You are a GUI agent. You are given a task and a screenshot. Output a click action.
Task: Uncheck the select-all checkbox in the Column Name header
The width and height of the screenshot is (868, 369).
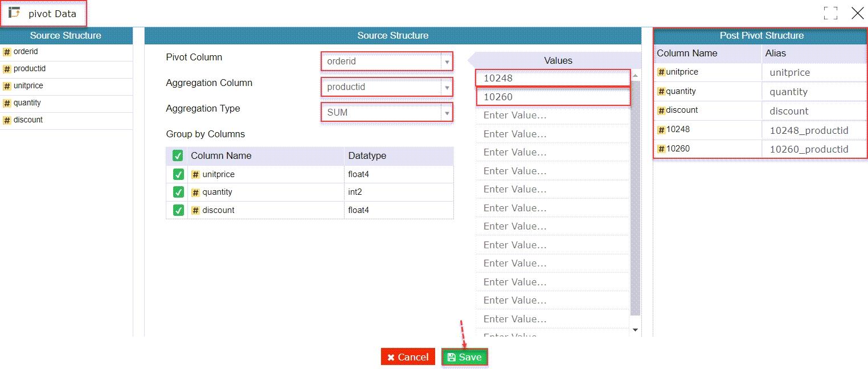(x=178, y=155)
